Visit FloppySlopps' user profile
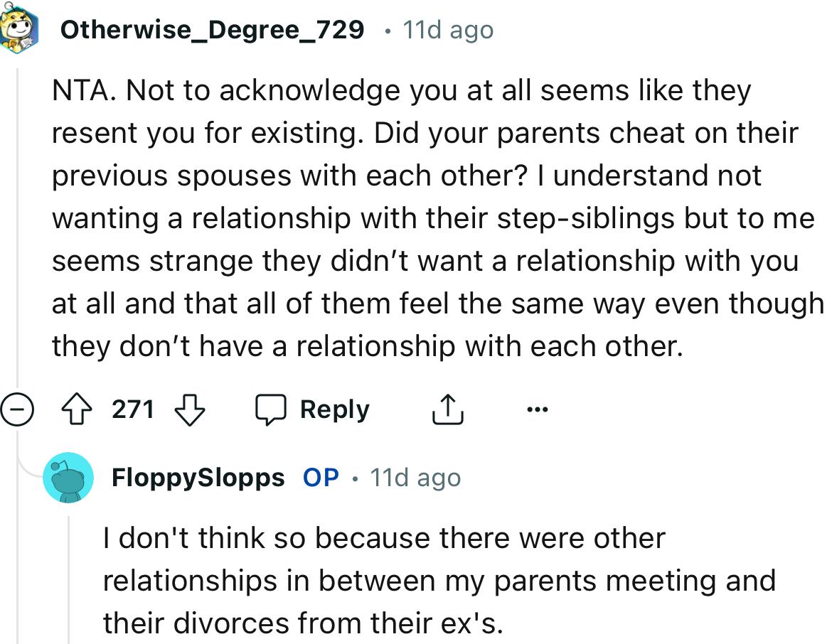 (x=198, y=477)
